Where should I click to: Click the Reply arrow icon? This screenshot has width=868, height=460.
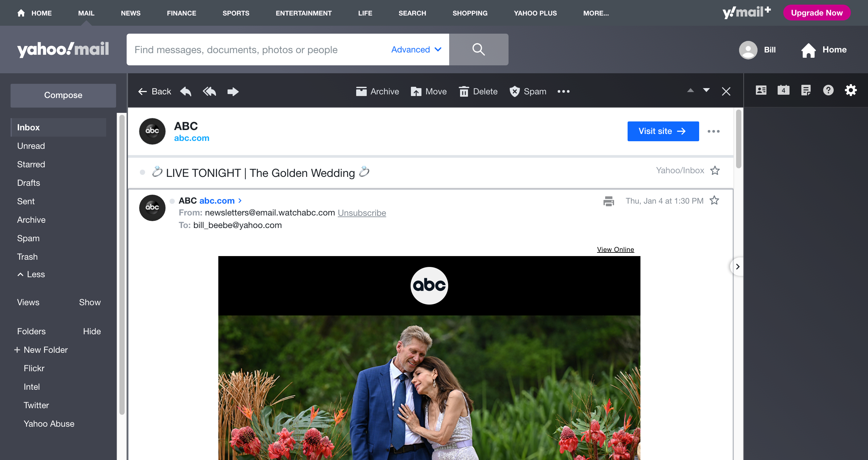(x=186, y=91)
